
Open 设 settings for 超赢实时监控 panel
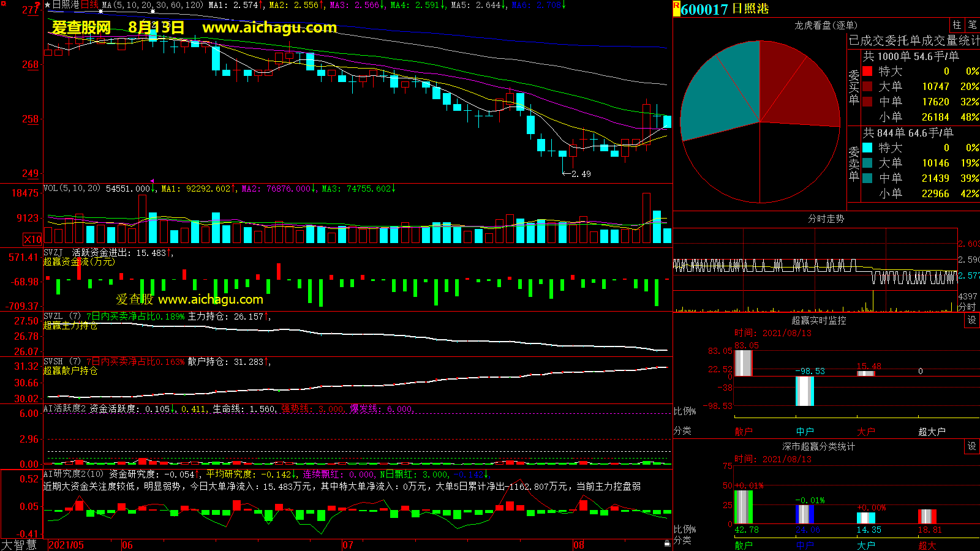[x=972, y=320]
